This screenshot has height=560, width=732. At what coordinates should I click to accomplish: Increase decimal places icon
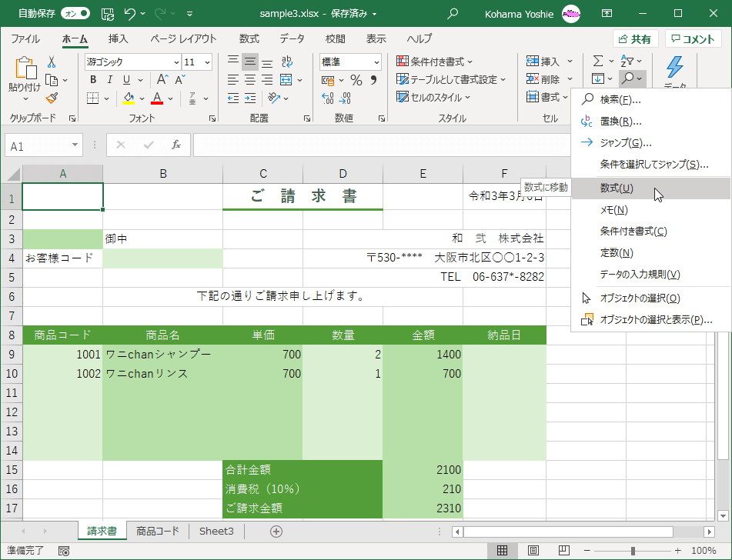click(x=328, y=98)
